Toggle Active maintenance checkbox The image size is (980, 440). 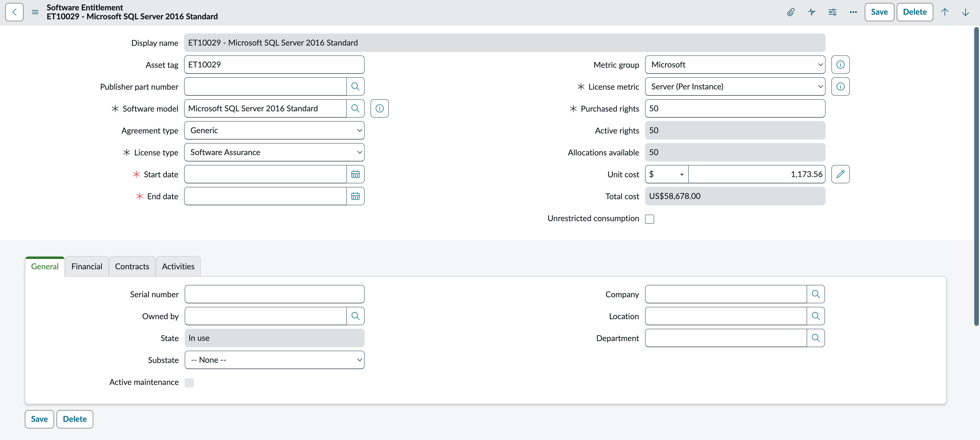point(189,383)
